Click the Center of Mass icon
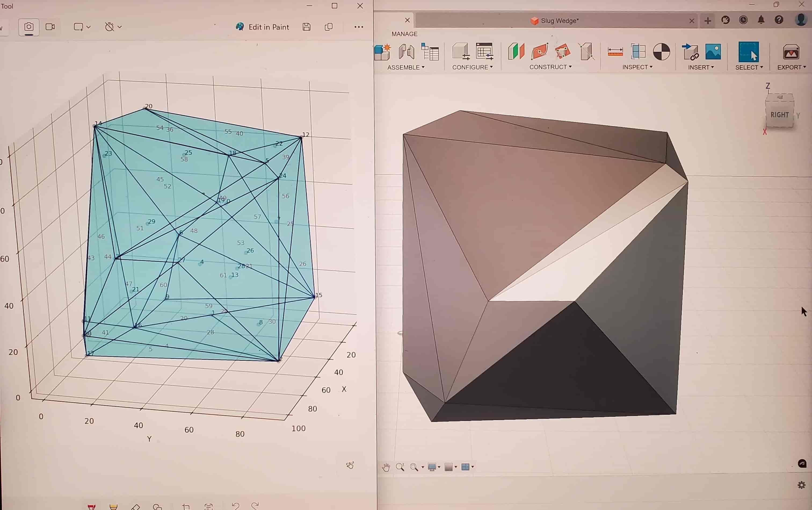The width and height of the screenshot is (812, 510). pyautogui.click(x=661, y=52)
